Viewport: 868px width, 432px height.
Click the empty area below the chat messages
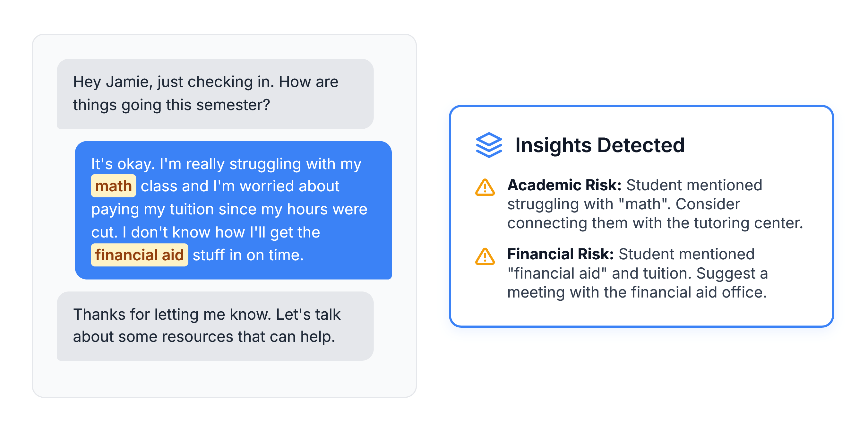point(224,379)
